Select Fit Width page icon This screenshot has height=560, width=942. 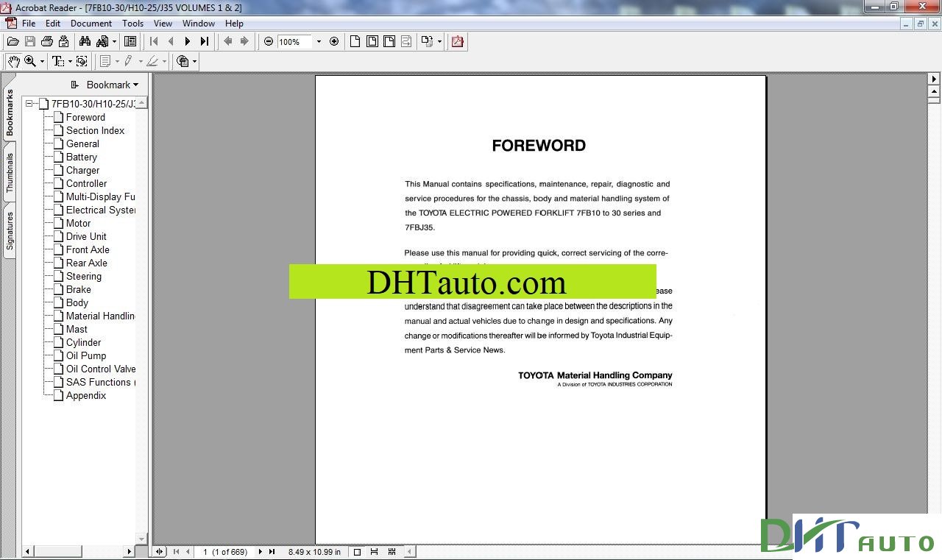point(389,41)
